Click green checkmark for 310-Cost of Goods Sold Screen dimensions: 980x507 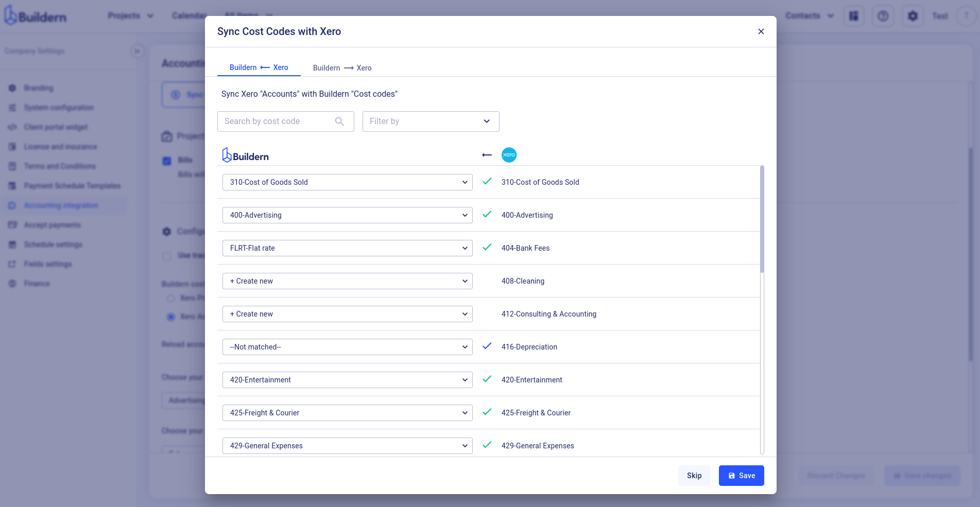click(487, 181)
